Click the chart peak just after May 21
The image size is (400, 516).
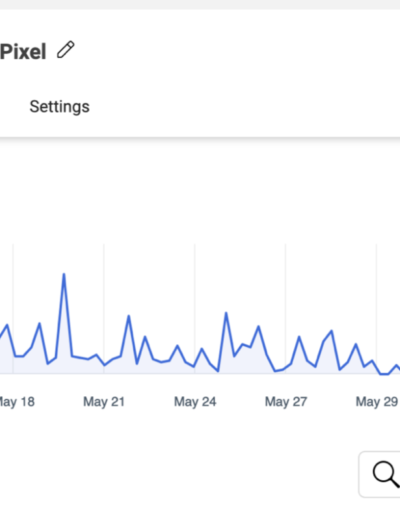point(129,315)
